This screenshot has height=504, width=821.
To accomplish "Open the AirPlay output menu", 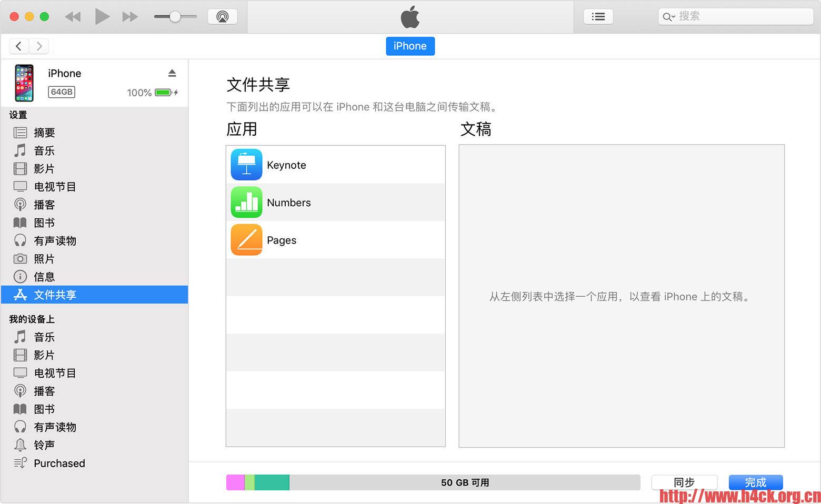I will click(x=223, y=16).
